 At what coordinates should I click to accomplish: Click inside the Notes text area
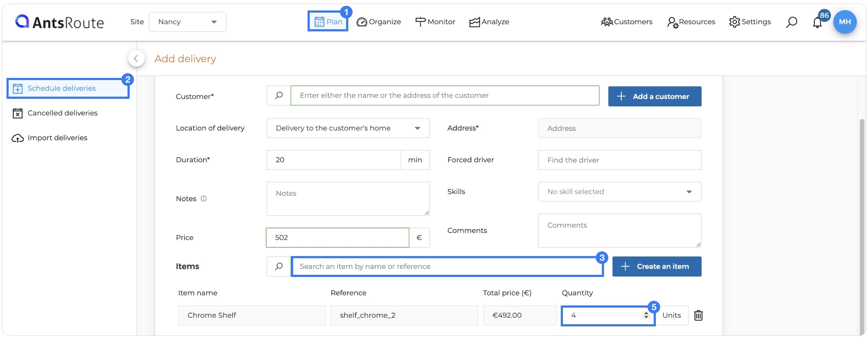click(348, 199)
